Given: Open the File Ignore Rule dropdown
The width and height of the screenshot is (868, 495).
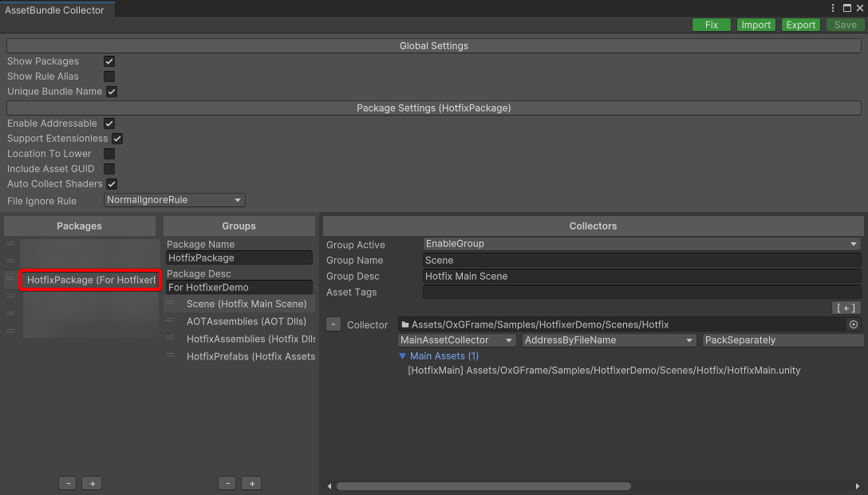Looking at the screenshot, I should tap(175, 200).
